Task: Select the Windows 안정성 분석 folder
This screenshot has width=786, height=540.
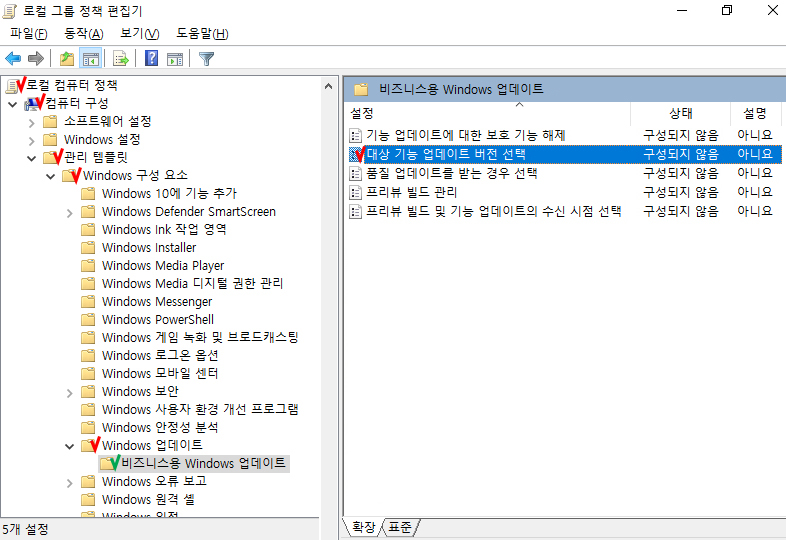Action: pos(160,428)
